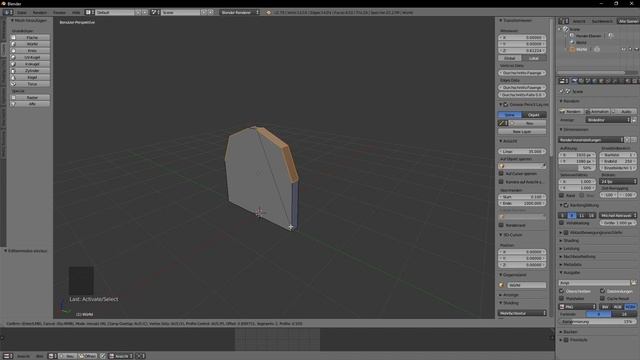Toggle Überschreiben checkbox in Ausgabe
The width and height of the screenshot is (640, 360).
562,291
